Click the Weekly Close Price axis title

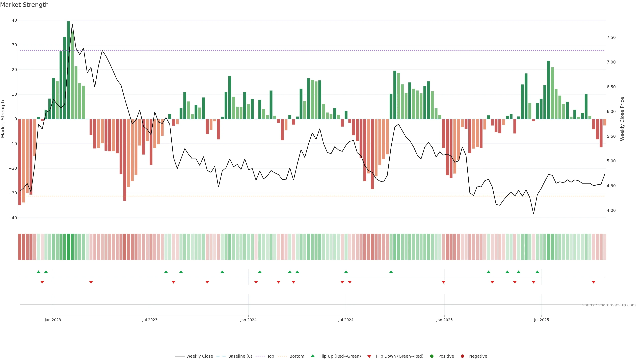(x=622, y=119)
